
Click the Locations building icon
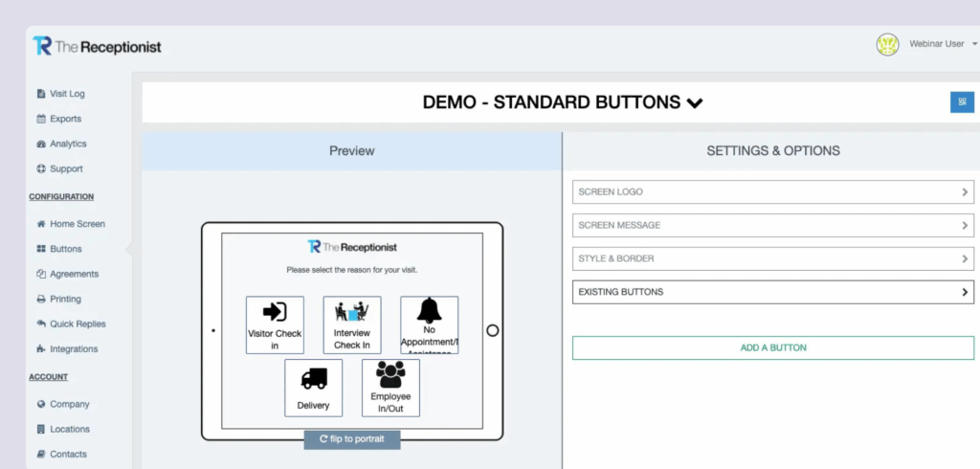point(41,429)
